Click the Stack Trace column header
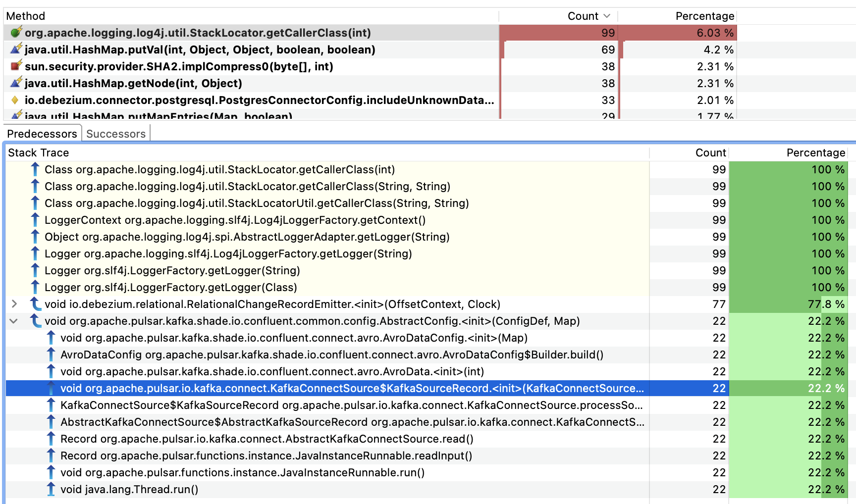 pos(327,152)
